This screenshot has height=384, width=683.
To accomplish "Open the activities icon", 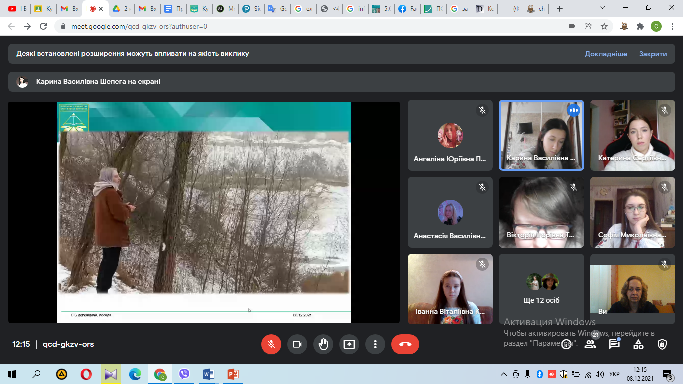I will point(638,344).
